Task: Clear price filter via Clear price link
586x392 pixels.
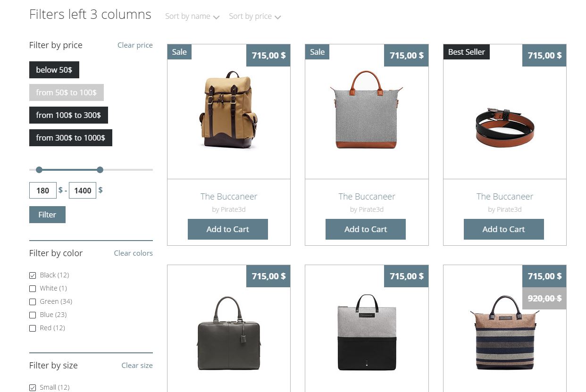Action: click(135, 45)
